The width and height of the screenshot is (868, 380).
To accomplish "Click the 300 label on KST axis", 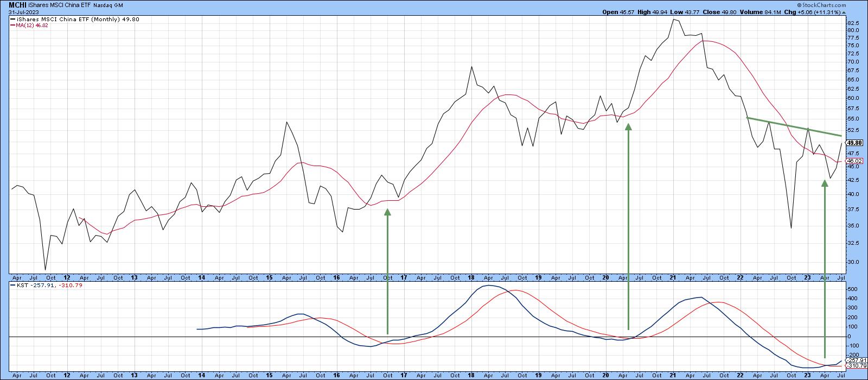I will pos(852,308).
